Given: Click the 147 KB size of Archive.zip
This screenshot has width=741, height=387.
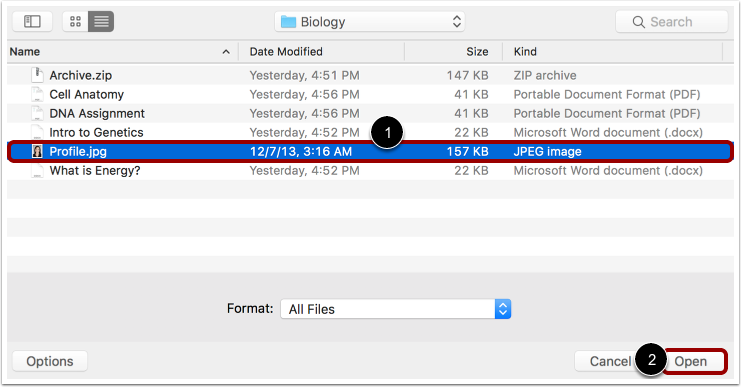Looking at the screenshot, I should 467,76.
